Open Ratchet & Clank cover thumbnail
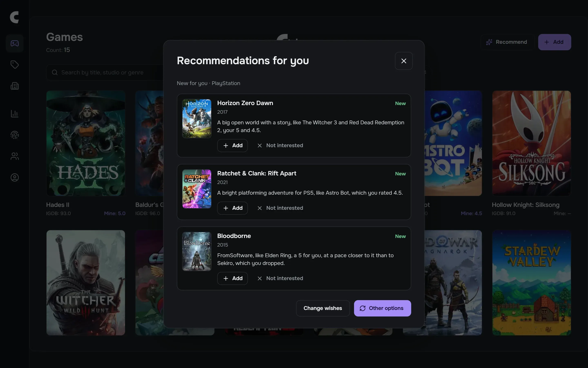The width and height of the screenshot is (588, 368). 197,189
